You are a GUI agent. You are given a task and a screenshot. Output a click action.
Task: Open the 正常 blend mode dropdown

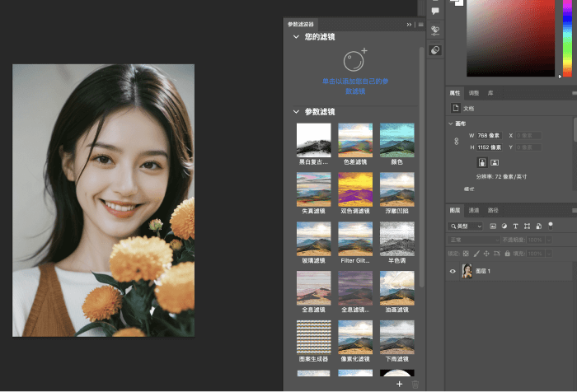pyautogui.click(x=474, y=240)
